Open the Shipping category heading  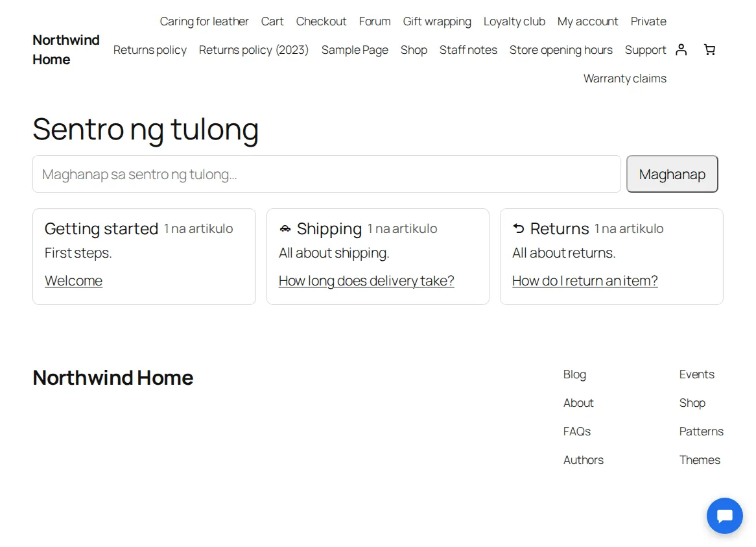(x=329, y=228)
